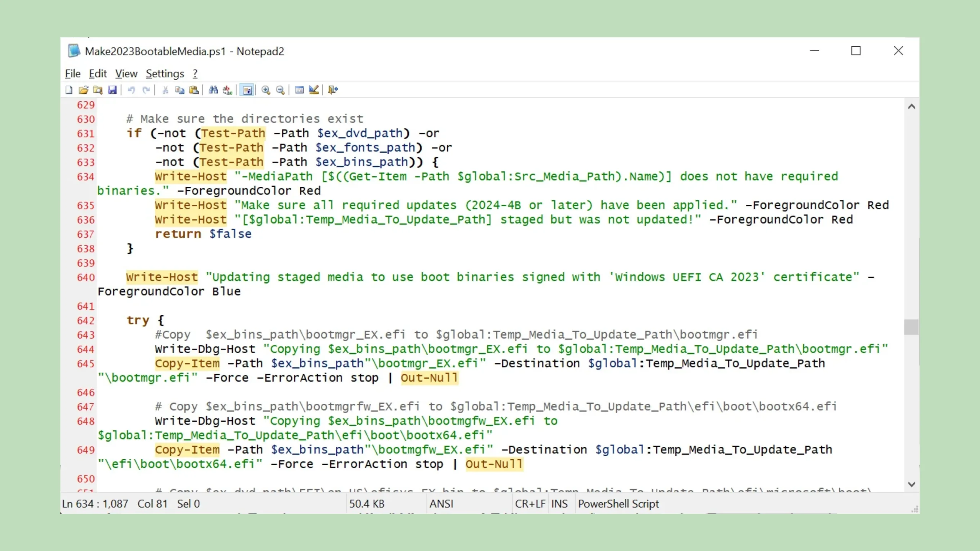Open Find with binoculars icon
The image size is (980, 551).
(213, 90)
